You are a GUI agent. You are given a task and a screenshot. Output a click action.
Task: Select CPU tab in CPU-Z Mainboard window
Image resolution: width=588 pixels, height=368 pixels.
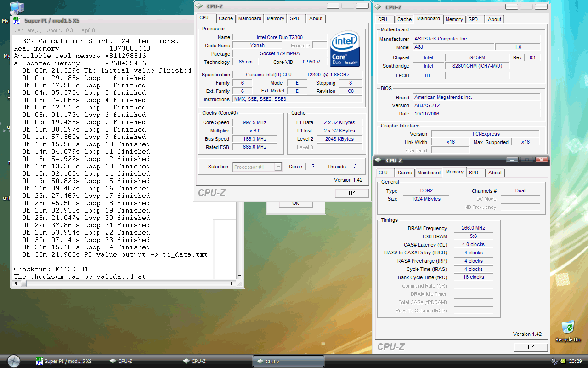click(383, 19)
